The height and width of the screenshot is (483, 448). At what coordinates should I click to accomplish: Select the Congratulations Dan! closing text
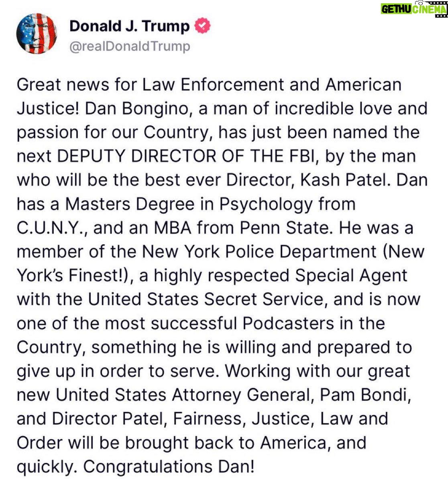[169, 467]
